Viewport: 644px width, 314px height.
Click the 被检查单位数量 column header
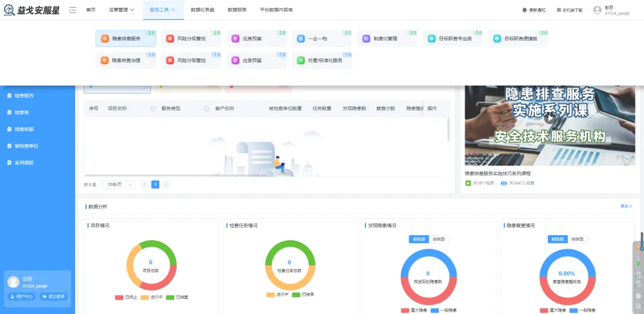(x=286, y=109)
